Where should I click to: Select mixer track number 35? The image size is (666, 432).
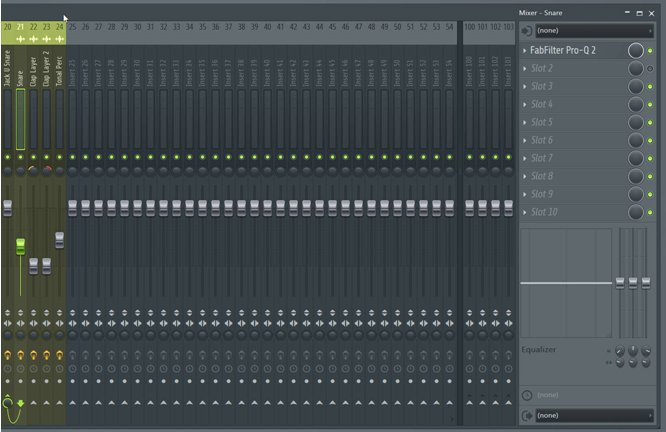coord(203,27)
